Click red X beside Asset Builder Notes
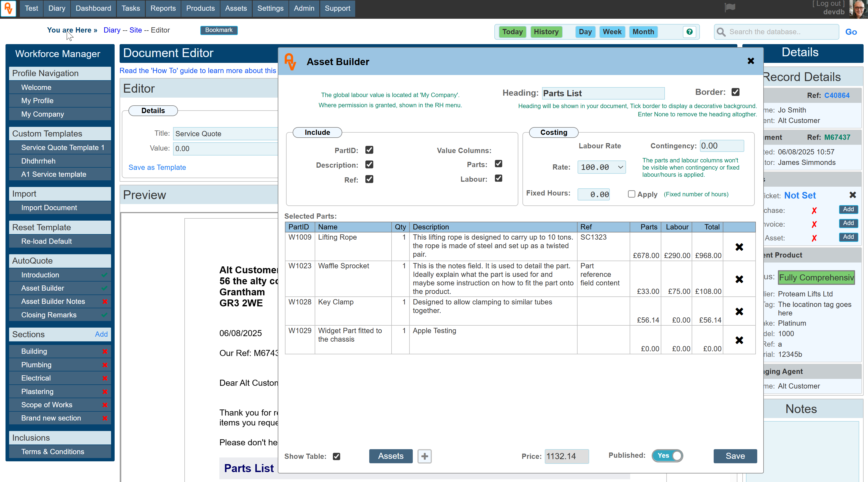Viewport: 868px width, 482px height. (105, 302)
